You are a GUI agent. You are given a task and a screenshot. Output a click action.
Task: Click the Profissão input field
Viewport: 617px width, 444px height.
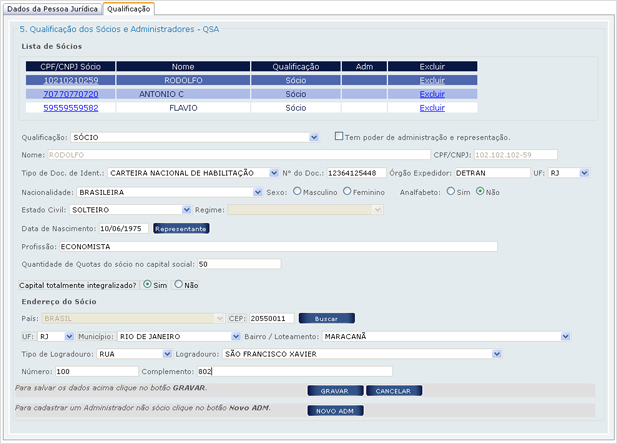click(x=277, y=246)
